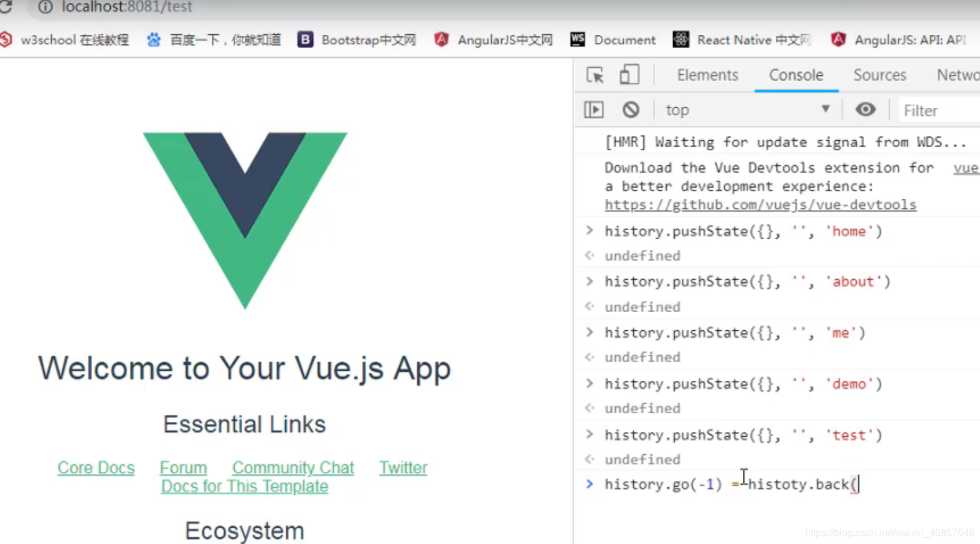Open the Core Docs link
The image size is (980, 544).
[96, 467]
